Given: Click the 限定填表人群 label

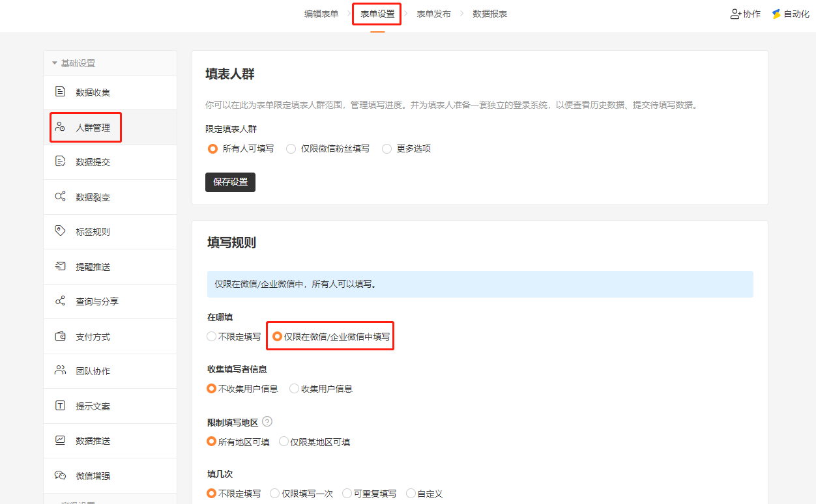Looking at the screenshot, I should 231,129.
